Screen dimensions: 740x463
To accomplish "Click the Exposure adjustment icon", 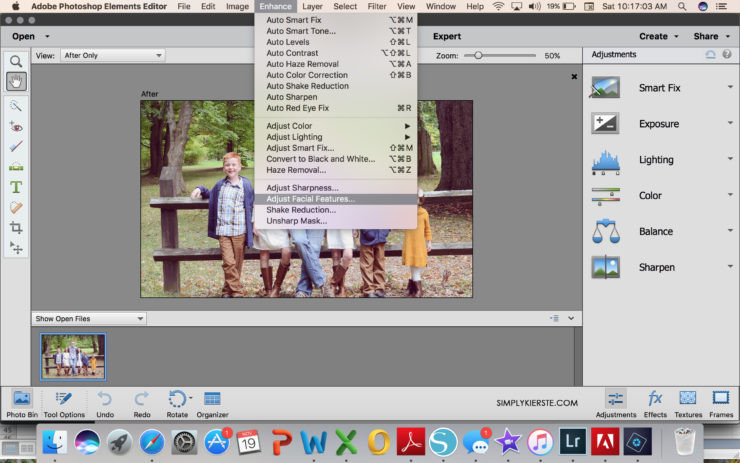I will point(605,124).
